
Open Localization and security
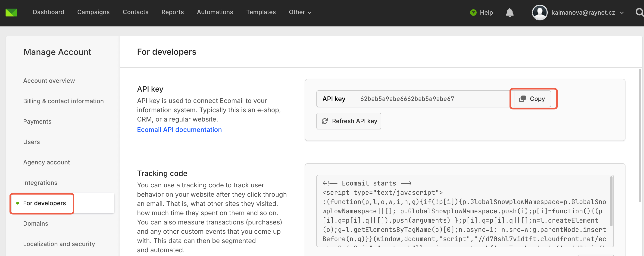[x=59, y=244]
